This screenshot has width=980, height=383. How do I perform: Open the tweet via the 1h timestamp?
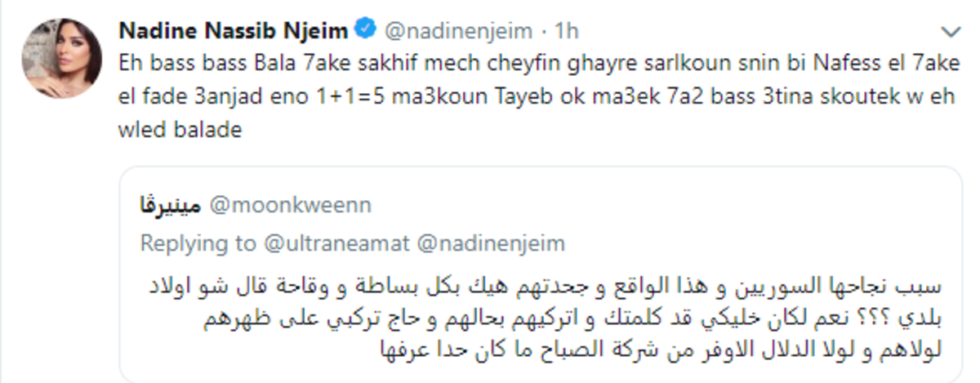(567, 32)
